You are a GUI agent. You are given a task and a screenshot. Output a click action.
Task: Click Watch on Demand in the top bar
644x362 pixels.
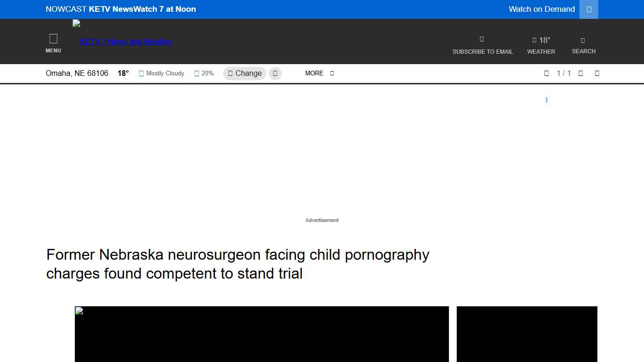pyautogui.click(x=541, y=9)
